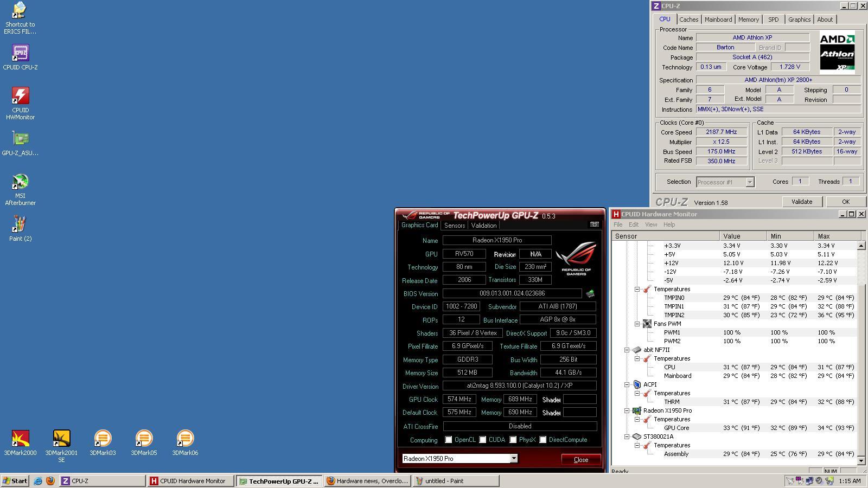Image resolution: width=868 pixels, height=488 pixels.
Task: Open the About tab in CPU-Z
Action: point(825,20)
